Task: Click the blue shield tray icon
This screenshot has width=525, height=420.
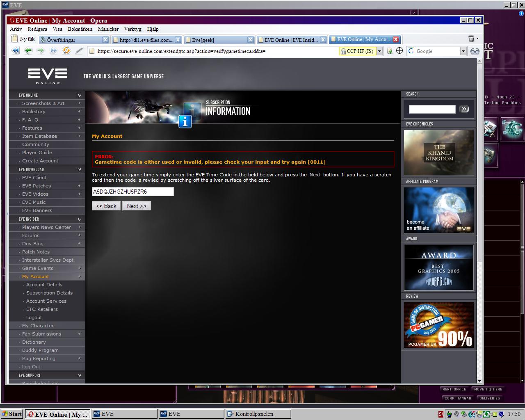Action: (501, 414)
